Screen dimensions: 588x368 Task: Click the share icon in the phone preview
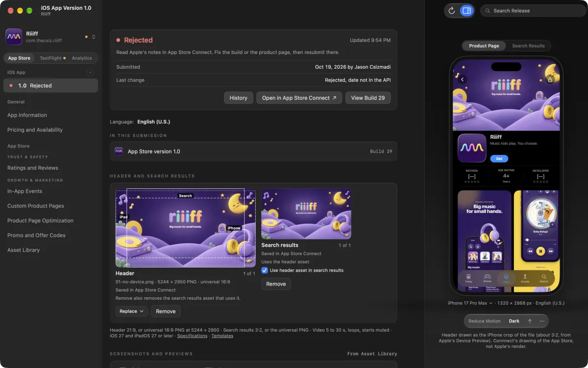coord(550,79)
